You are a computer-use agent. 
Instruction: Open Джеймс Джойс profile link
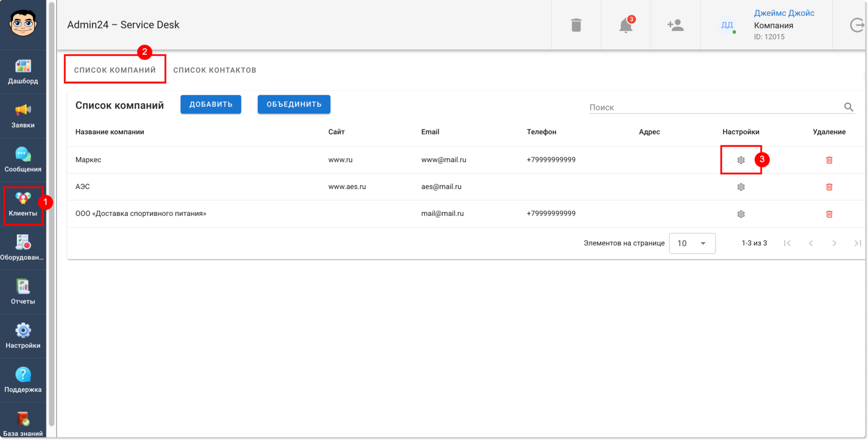click(x=784, y=13)
